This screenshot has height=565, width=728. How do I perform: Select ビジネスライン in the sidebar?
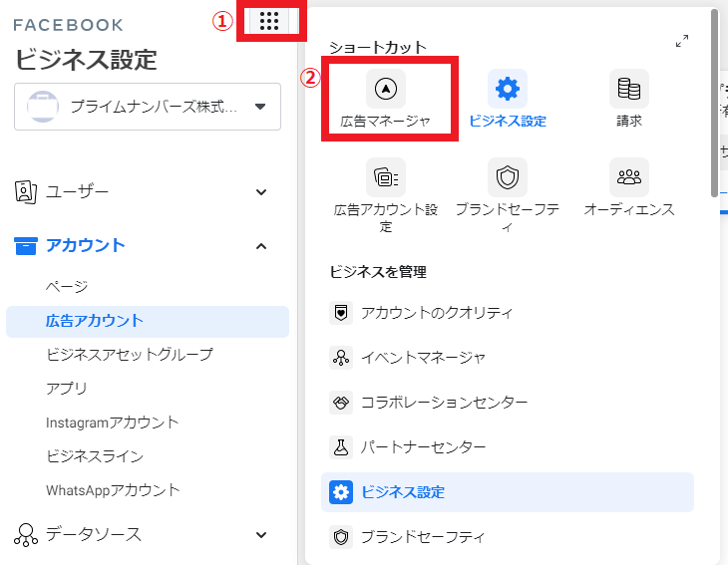tap(95, 456)
